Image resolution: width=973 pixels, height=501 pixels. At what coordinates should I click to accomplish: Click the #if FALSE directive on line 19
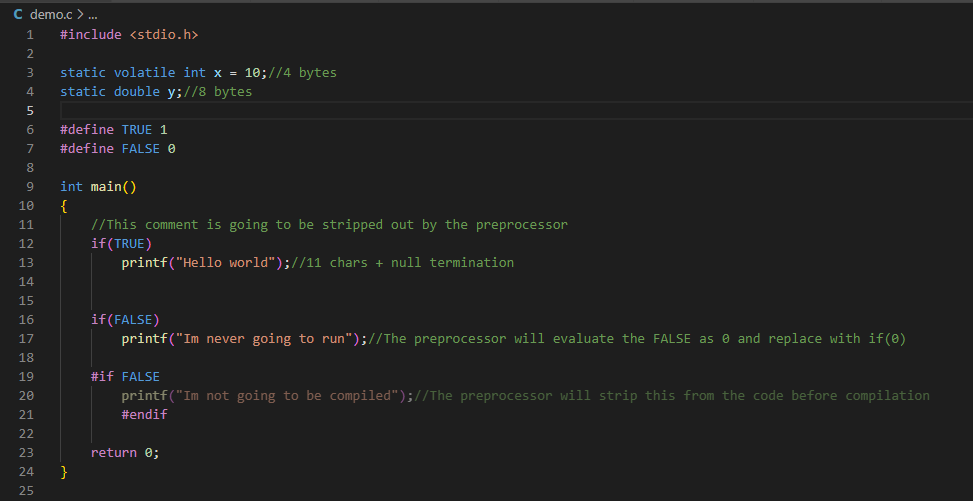[125, 376]
